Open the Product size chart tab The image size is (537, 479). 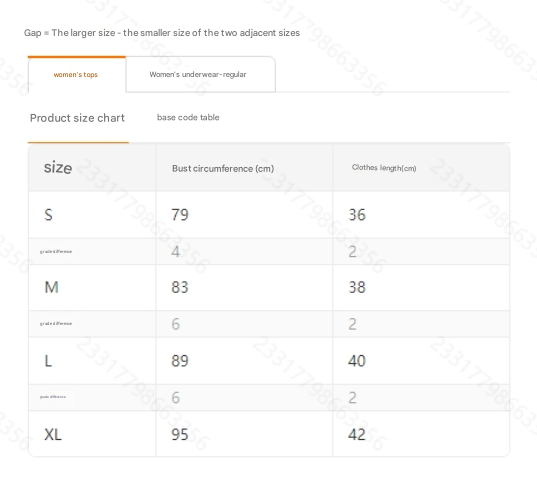(x=77, y=118)
